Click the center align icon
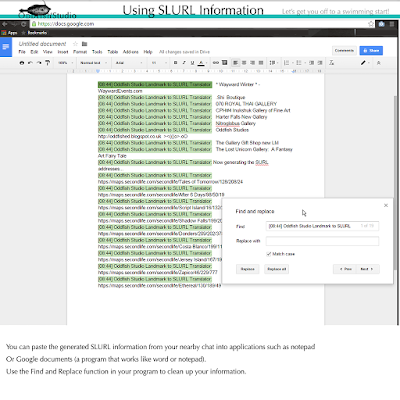The height and width of the screenshot is (400, 400). [x=244, y=63]
